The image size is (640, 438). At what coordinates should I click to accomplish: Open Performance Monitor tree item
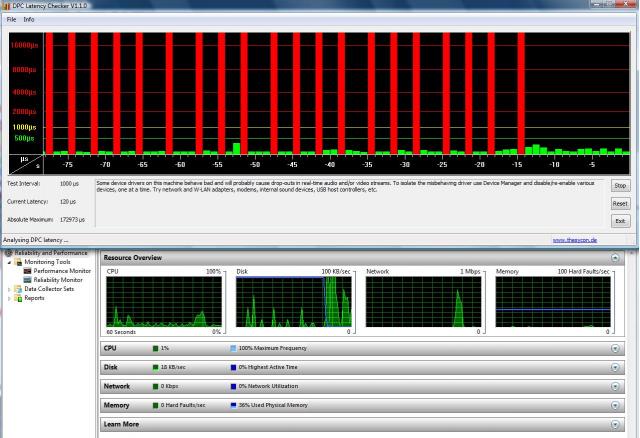[62, 271]
